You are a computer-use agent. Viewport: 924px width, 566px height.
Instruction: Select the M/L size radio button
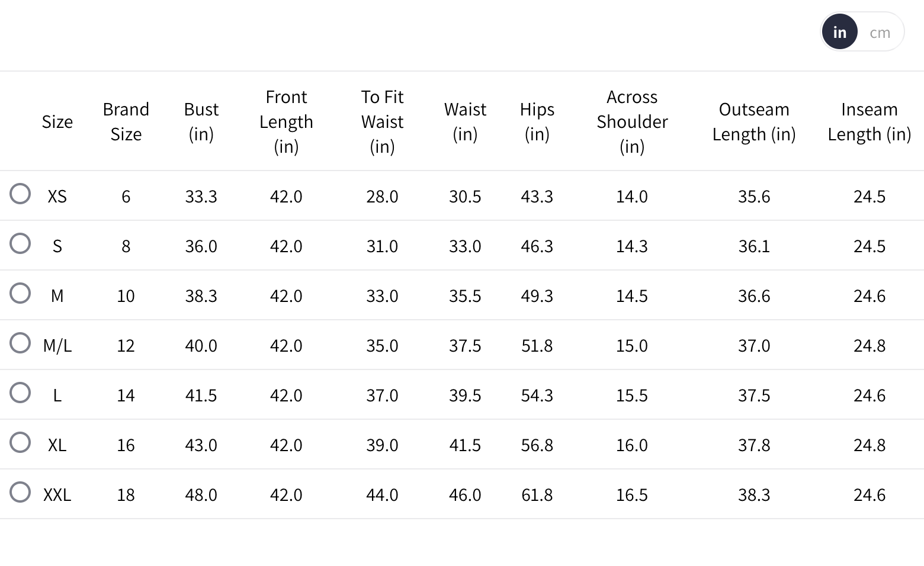pos(20,343)
